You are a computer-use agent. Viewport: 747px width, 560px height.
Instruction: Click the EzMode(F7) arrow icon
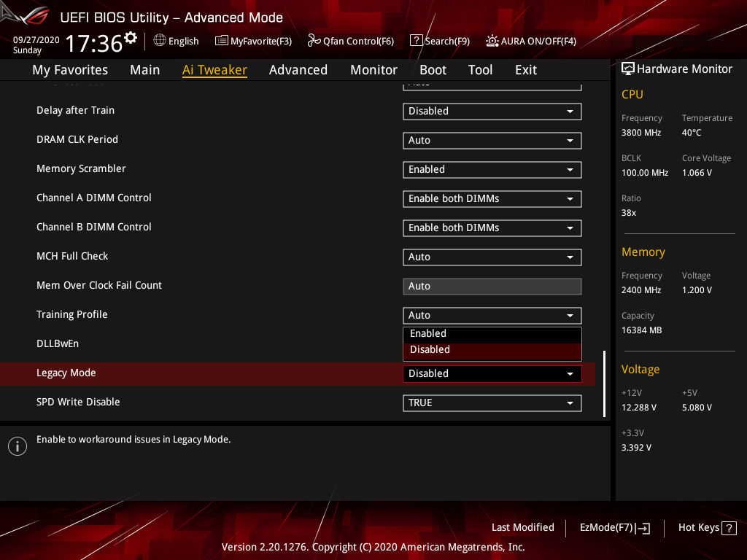coord(643,528)
